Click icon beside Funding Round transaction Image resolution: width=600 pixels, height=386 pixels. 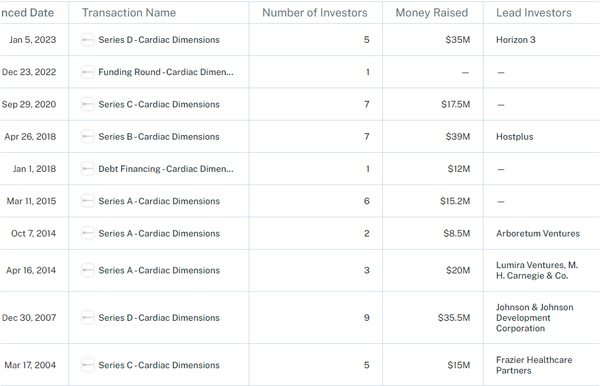[88, 72]
